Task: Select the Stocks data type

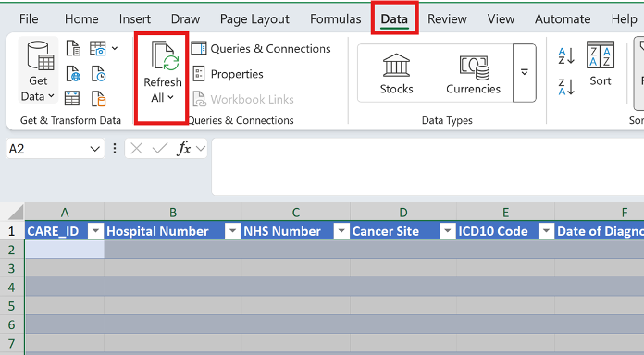Action: pyautogui.click(x=396, y=73)
